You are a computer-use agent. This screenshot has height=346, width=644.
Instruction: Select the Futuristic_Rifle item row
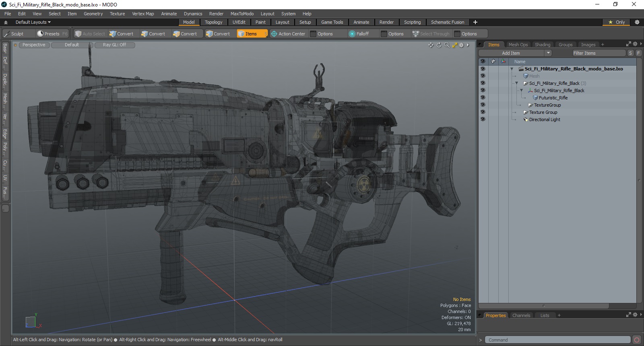click(x=553, y=98)
